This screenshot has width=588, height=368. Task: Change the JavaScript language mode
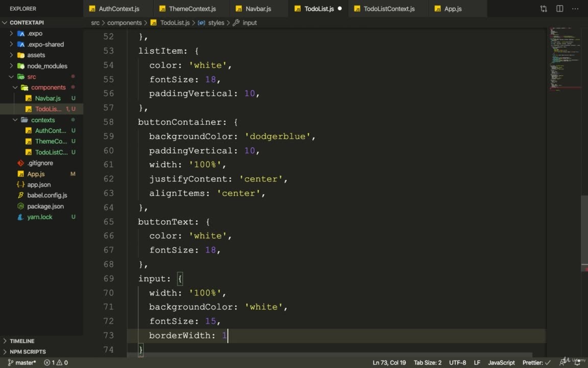tap(501, 363)
